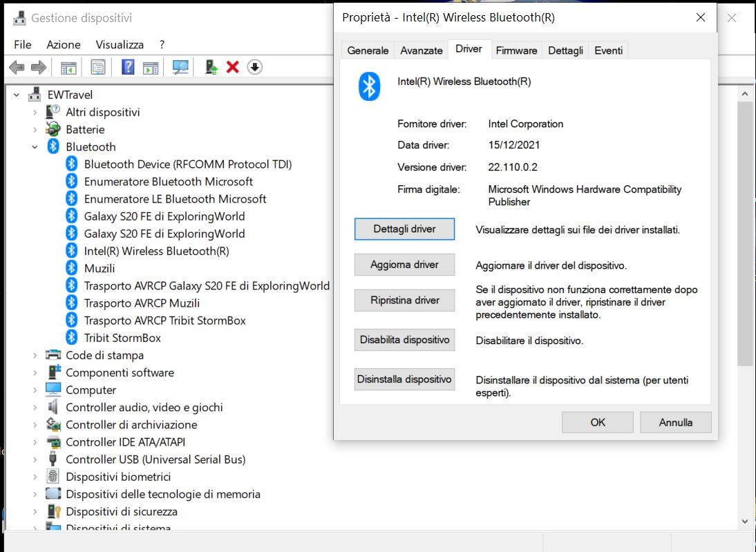
Task: Expand the Altri dispositivi category
Action: (x=35, y=113)
